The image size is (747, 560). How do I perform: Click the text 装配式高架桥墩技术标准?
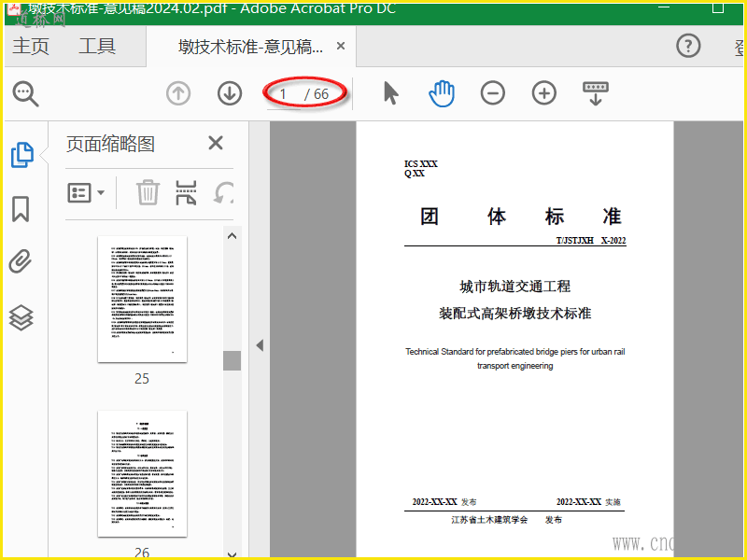515,314
